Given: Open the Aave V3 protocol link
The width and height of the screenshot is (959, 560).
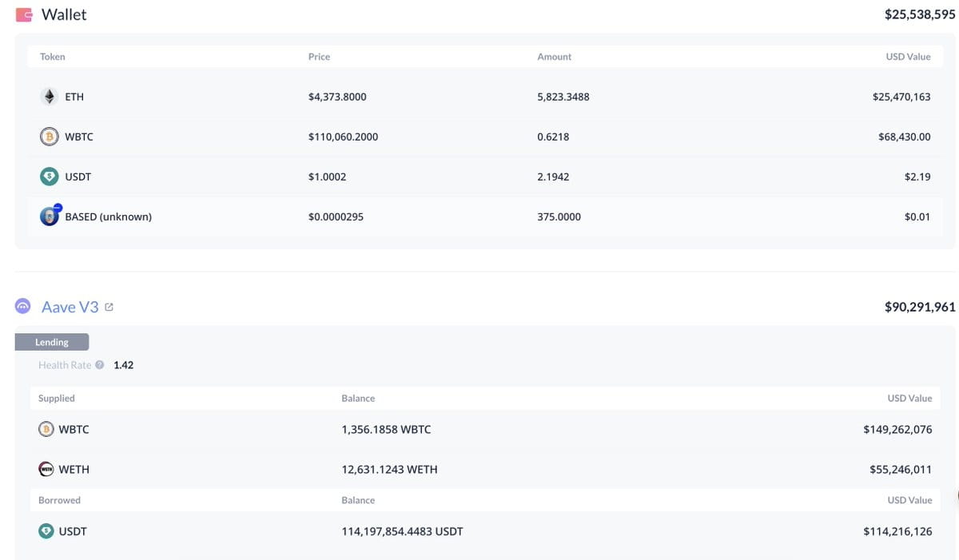Looking at the screenshot, I should click(x=70, y=307).
